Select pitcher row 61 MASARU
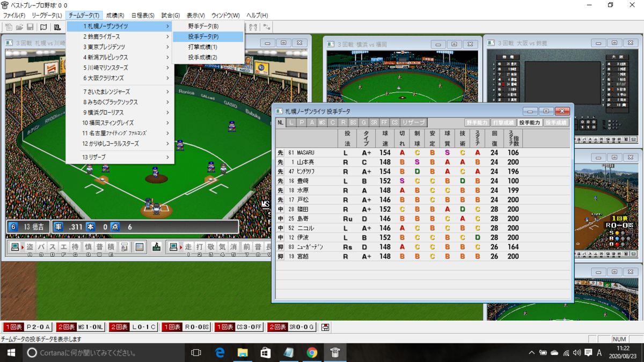Screen dimensions: 644x362 (423, 153)
